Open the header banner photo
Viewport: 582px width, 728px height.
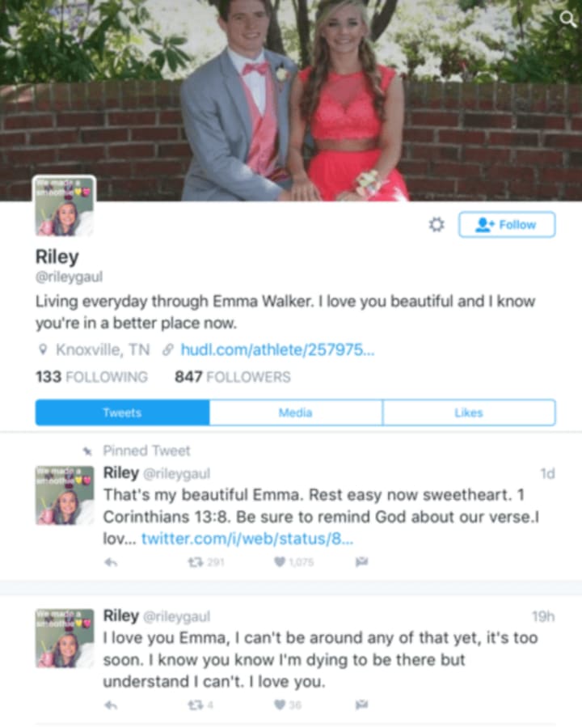(291, 100)
